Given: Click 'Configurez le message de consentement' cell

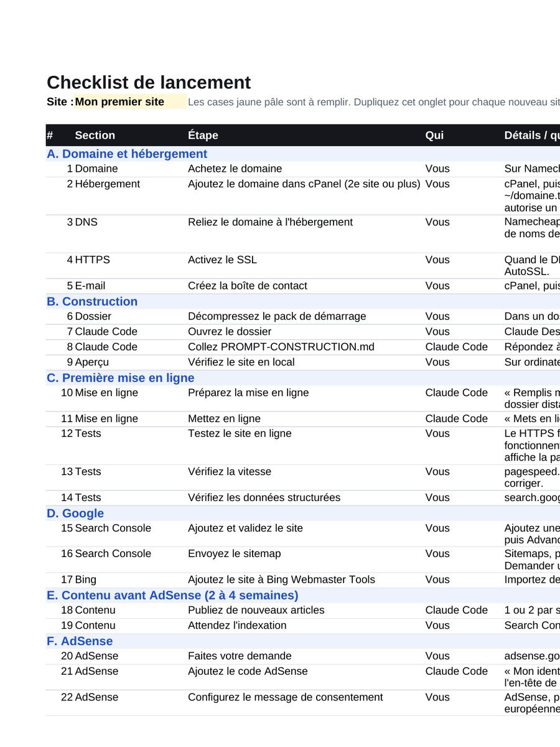Looking at the screenshot, I should (286, 697).
